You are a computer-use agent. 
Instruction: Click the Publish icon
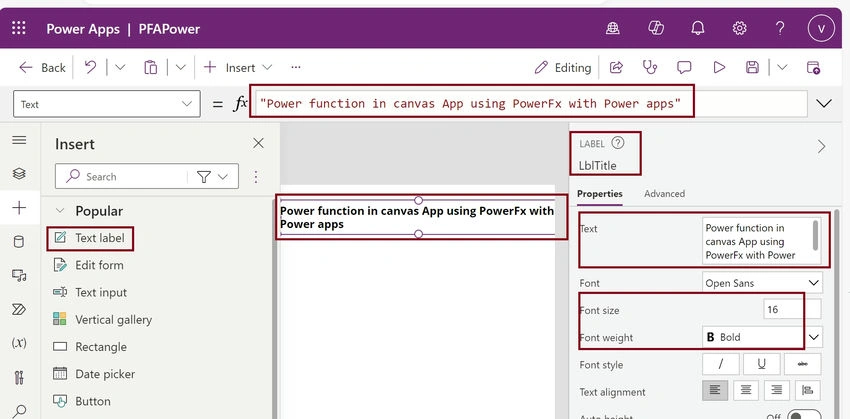tap(813, 67)
